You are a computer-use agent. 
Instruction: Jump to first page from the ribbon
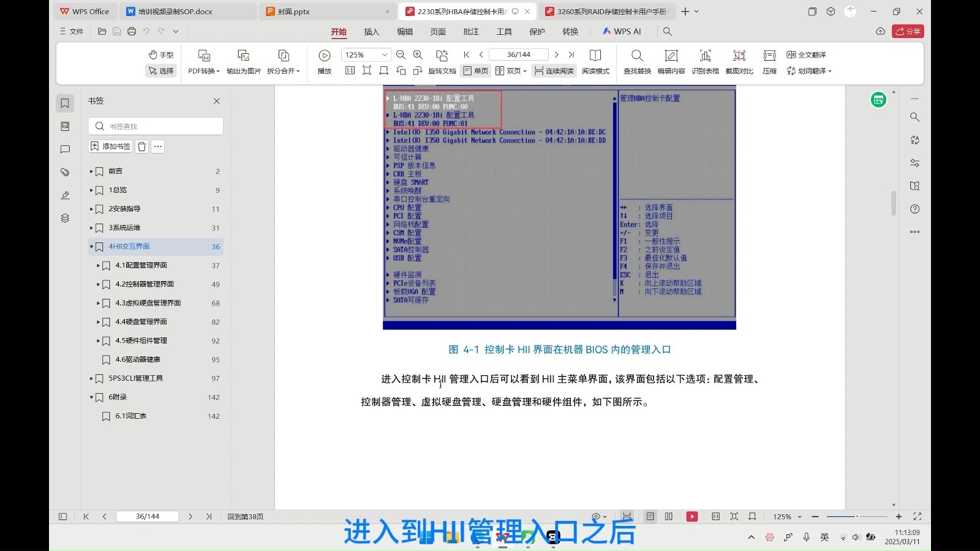point(467,54)
